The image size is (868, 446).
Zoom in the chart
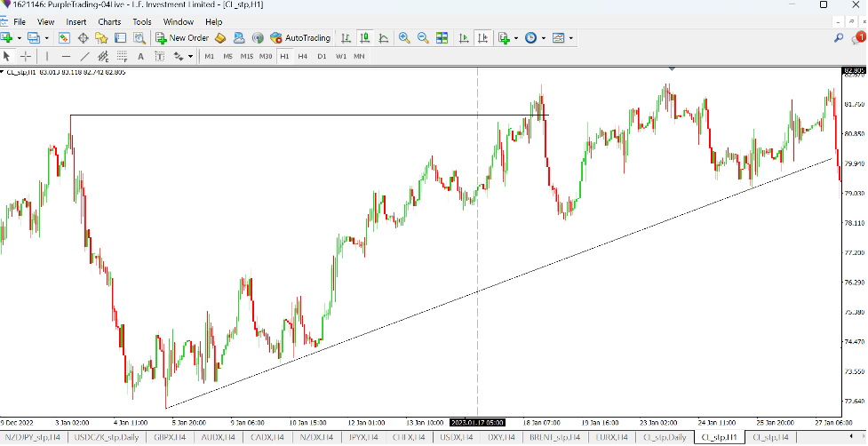tap(404, 37)
